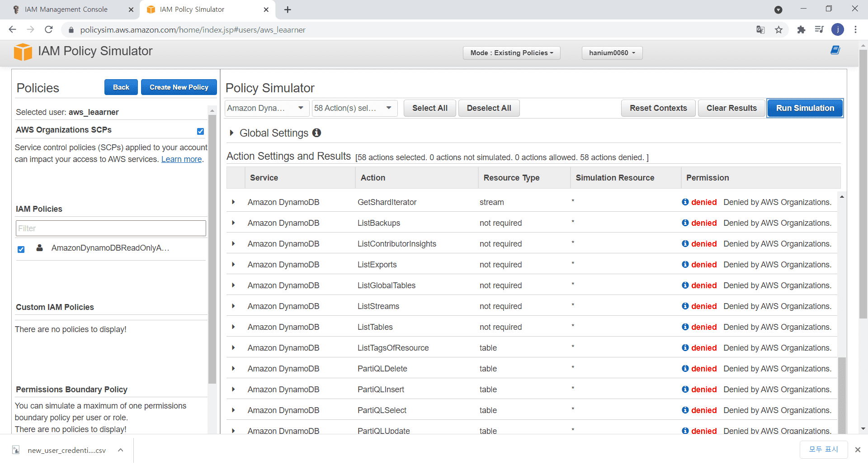
Task: Reload the page
Action: [49, 30]
